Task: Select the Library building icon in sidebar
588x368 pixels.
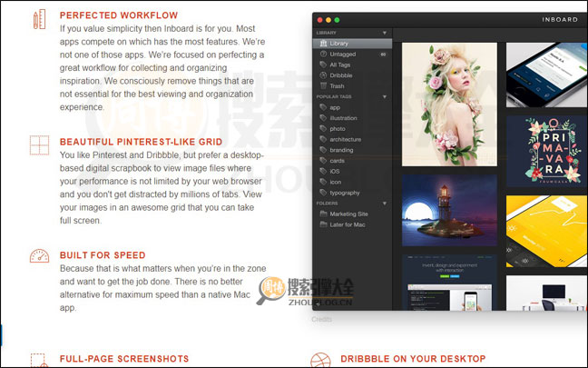Action: click(323, 44)
